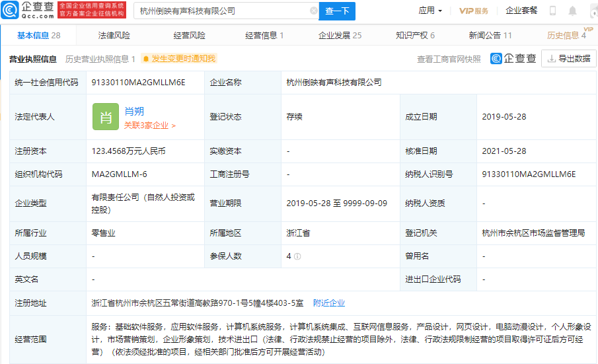Open the Qcc.com logo homepage
This screenshot has height=364, width=598.
tap(28, 11)
